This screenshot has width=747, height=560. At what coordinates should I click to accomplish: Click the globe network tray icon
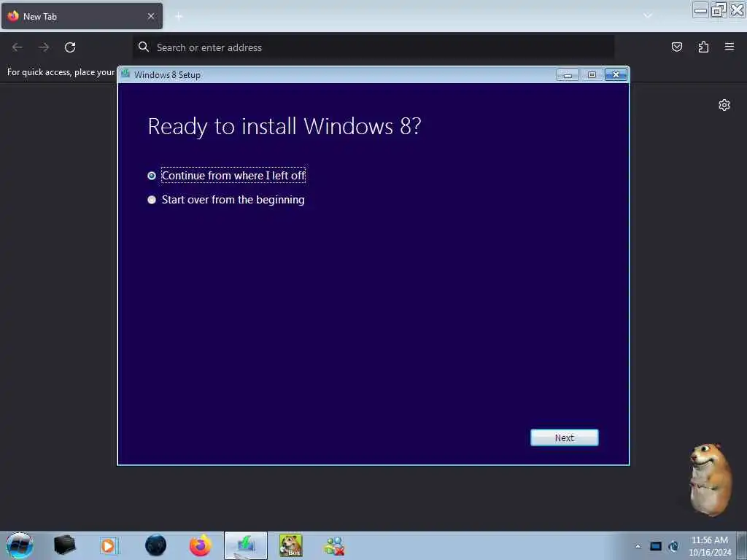tap(673, 546)
